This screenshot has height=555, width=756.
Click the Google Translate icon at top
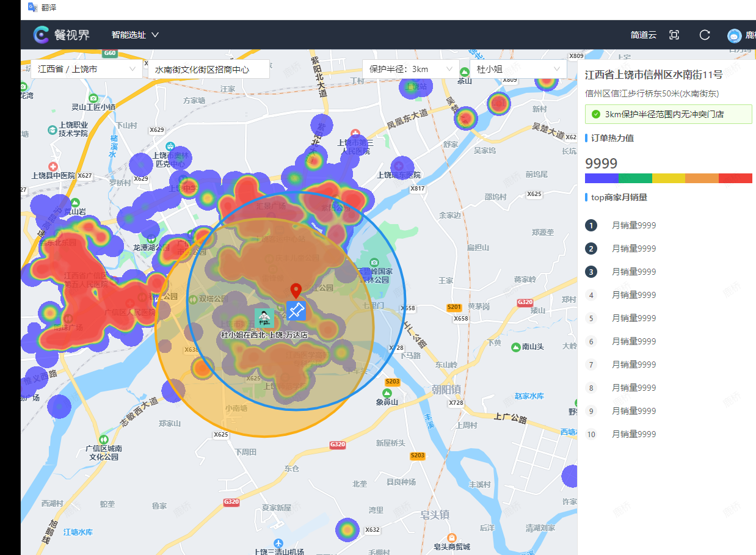[x=33, y=7]
